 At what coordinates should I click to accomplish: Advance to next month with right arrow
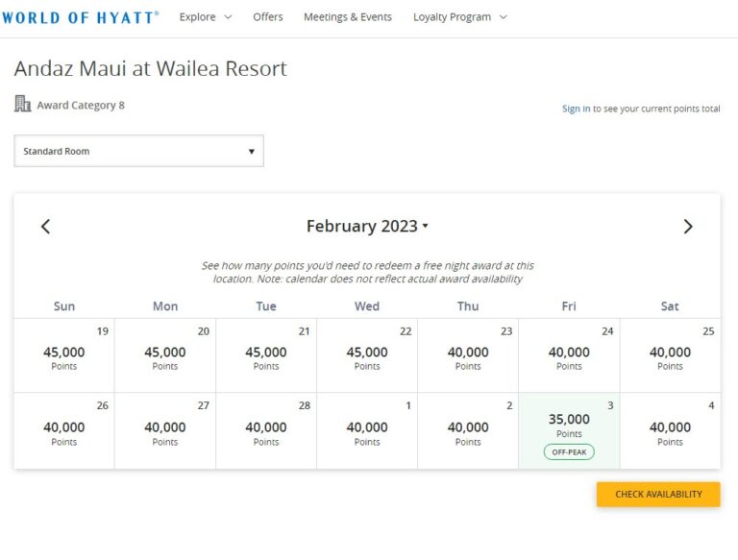pos(688,227)
